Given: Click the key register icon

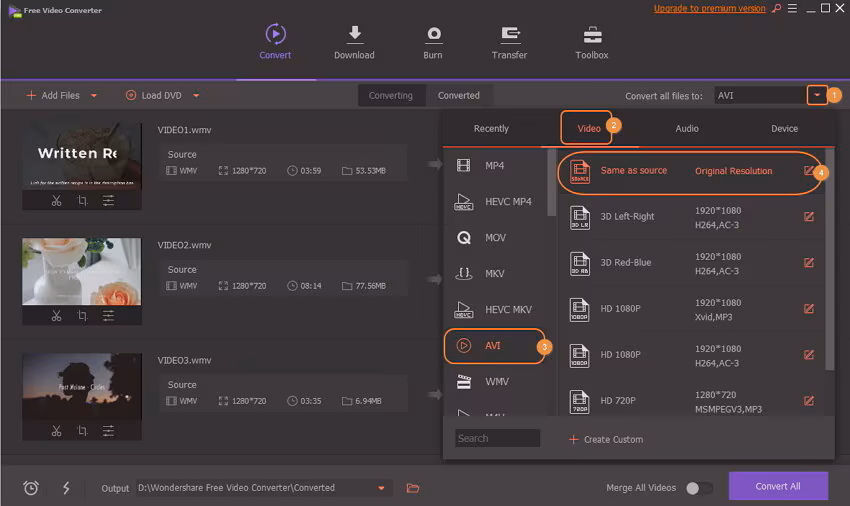Looking at the screenshot, I should coord(777,8).
